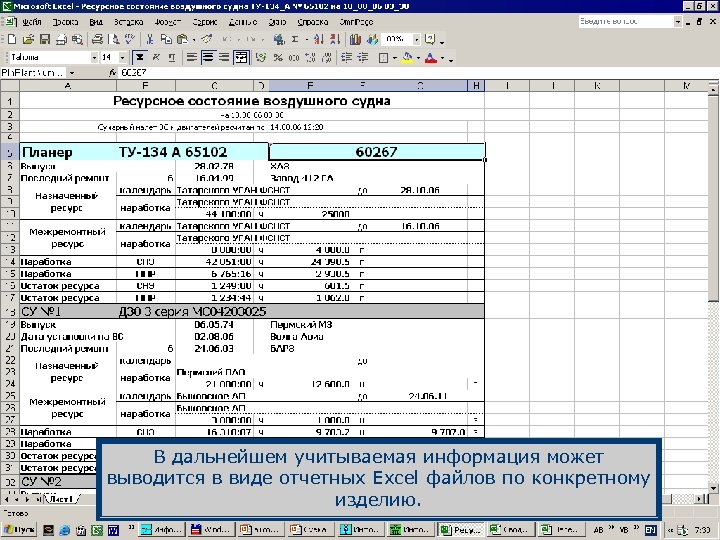Open the font color palette arrow
The width and height of the screenshot is (720, 540).
pos(442,58)
